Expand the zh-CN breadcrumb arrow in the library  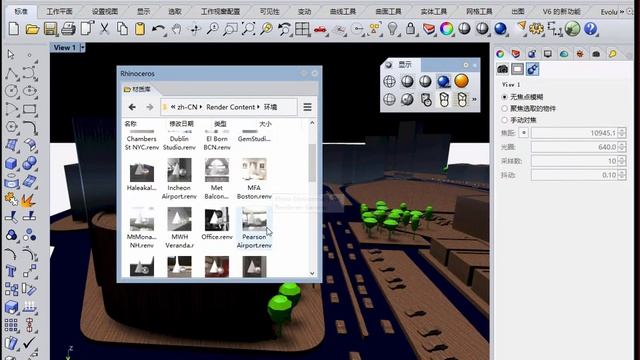(x=200, y=107)
